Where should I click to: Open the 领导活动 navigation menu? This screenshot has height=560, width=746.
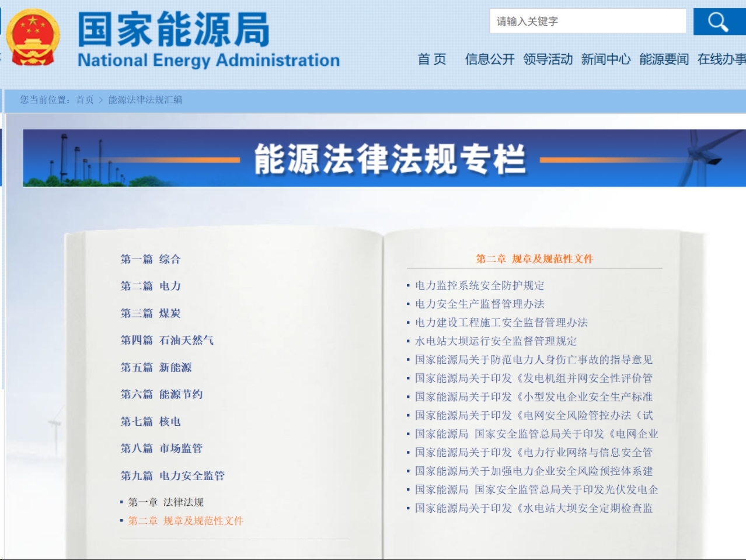(x=548, y=59)
